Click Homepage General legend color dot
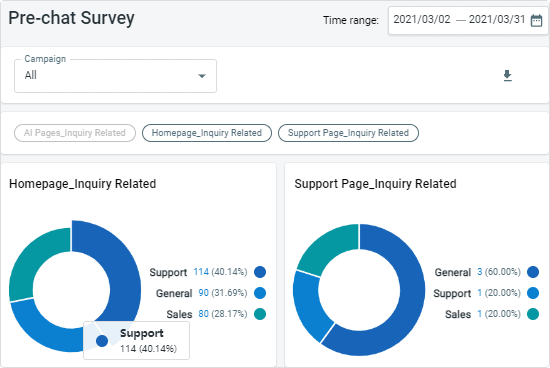Image resolution: width=550 pixels, height=368 pixels. (260, 293)
